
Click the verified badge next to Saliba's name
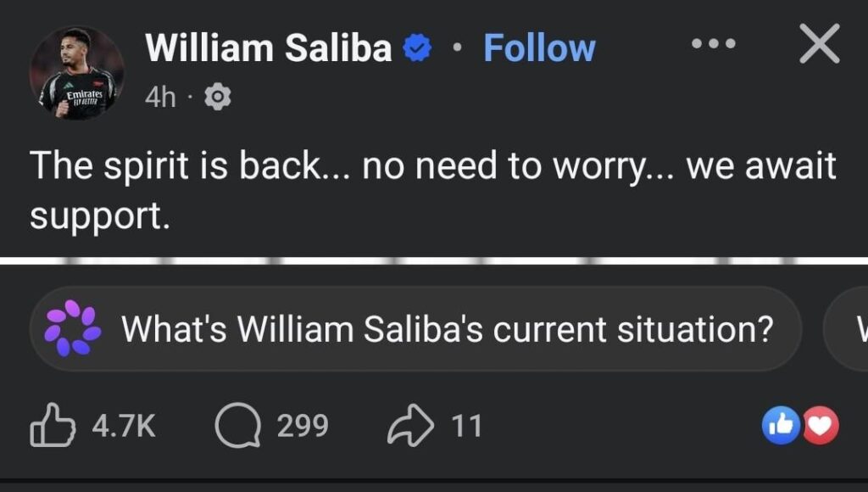click(416, 48)
